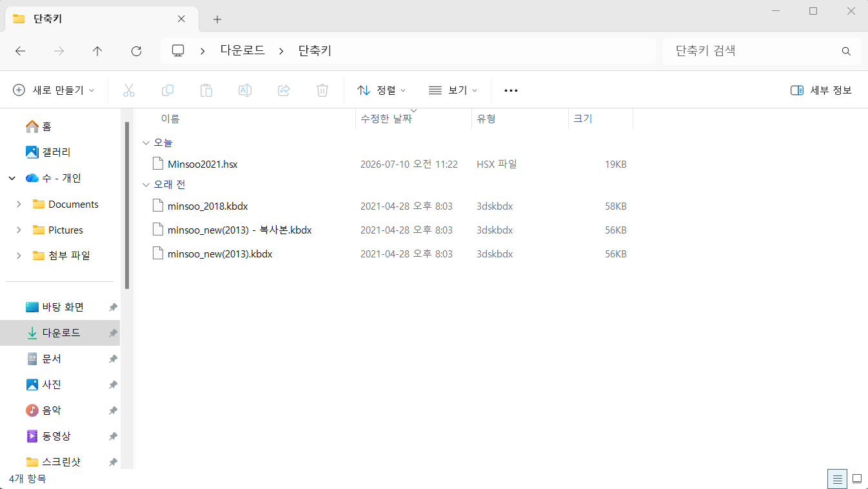The height and width of the screenshot is (489, 868).
Task: Expand the Documents folder in sidebar
Action: tap(19, 204)
